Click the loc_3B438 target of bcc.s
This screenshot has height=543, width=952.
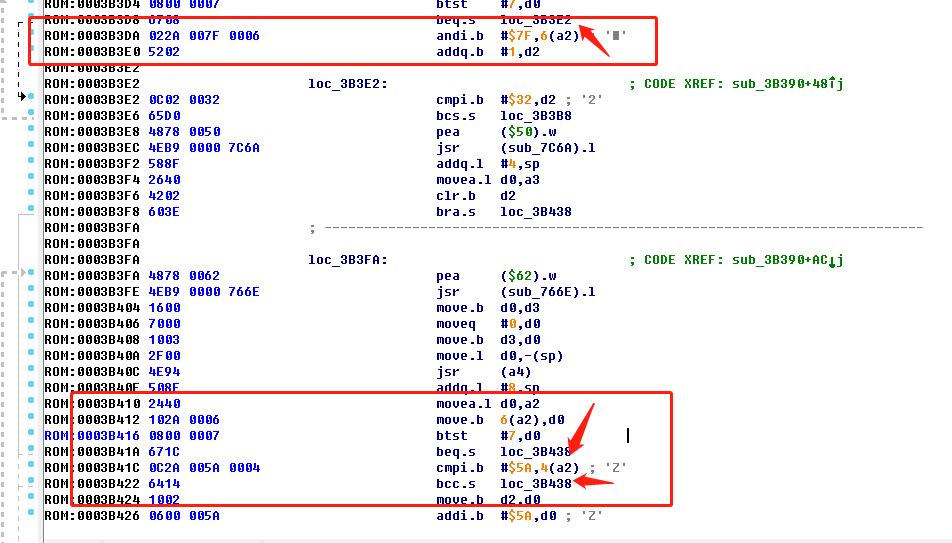(536, 483)
